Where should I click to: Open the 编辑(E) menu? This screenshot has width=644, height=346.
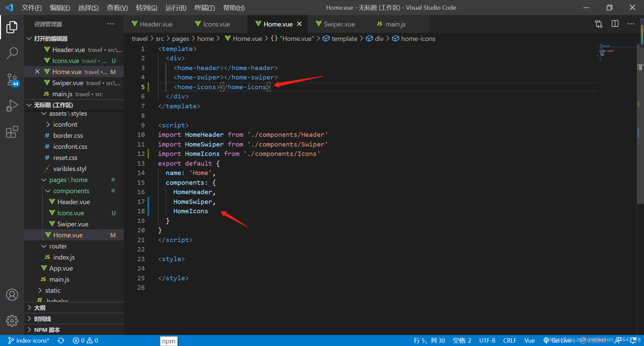60,7
